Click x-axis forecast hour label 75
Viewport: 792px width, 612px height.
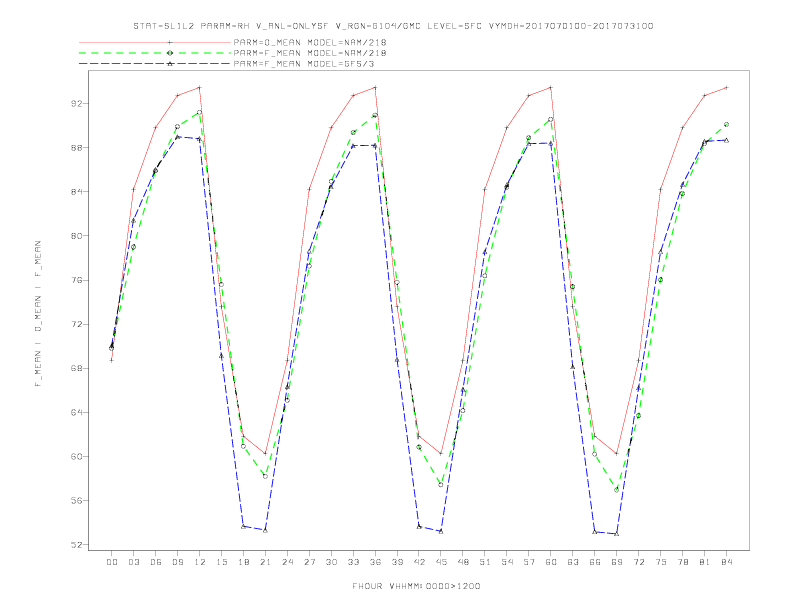coord(661,562)
